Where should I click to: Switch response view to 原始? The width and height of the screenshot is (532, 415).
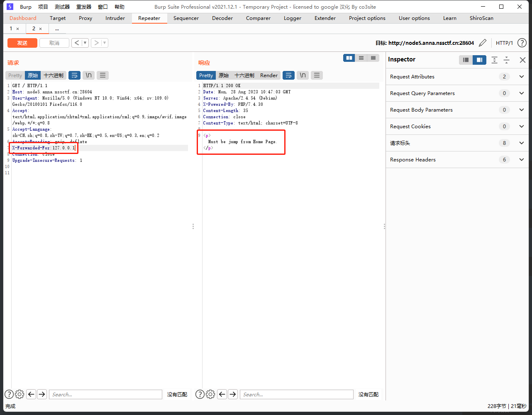pyautogui.click(x=224, y=75)
